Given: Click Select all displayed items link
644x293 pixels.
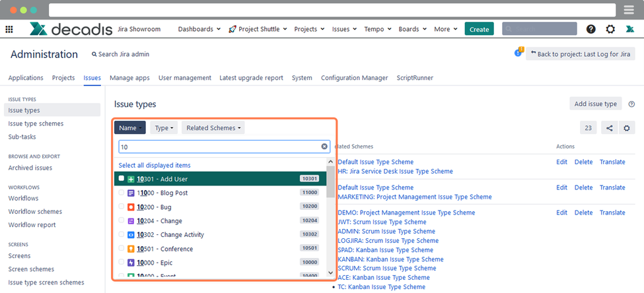Looking at the screenshot, I should [x=154, y=165].
